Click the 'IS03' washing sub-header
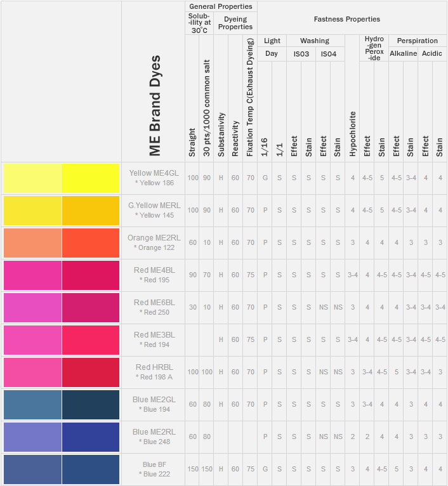 pos(301,54)
